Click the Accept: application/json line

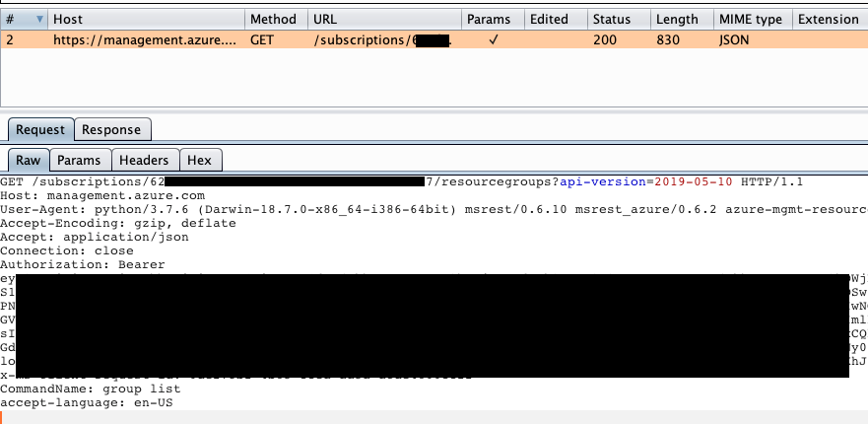coord(95,238)
